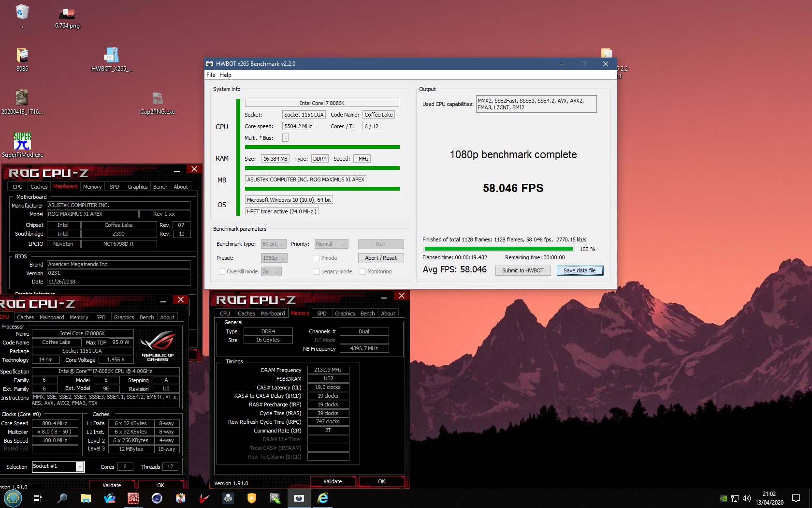Switch to Graphics tab in Mainboard CPU-Z window
The height and width of the screenshot is (508, 812).
point(137,187)
